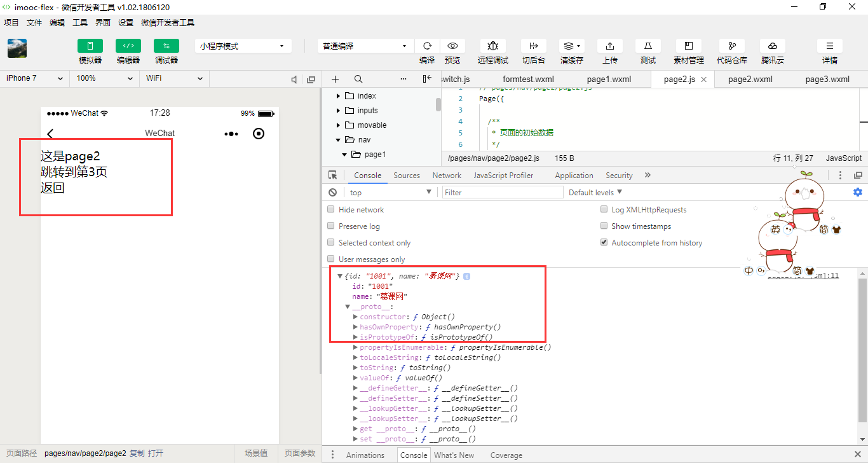
Task: Switch to the Sources tab
Action: pyautogui.click(x=407, y=176)
